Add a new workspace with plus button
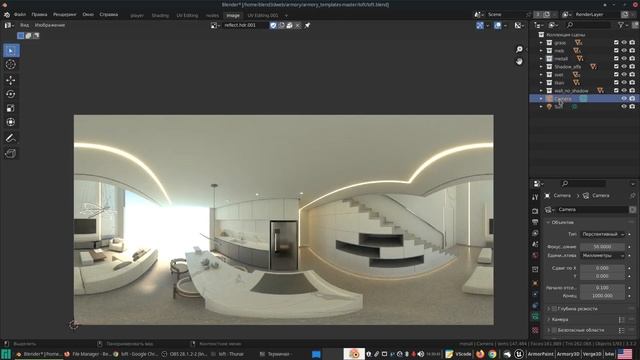The width and height of the screenshot is (640, 360). (x=286, y=16)
